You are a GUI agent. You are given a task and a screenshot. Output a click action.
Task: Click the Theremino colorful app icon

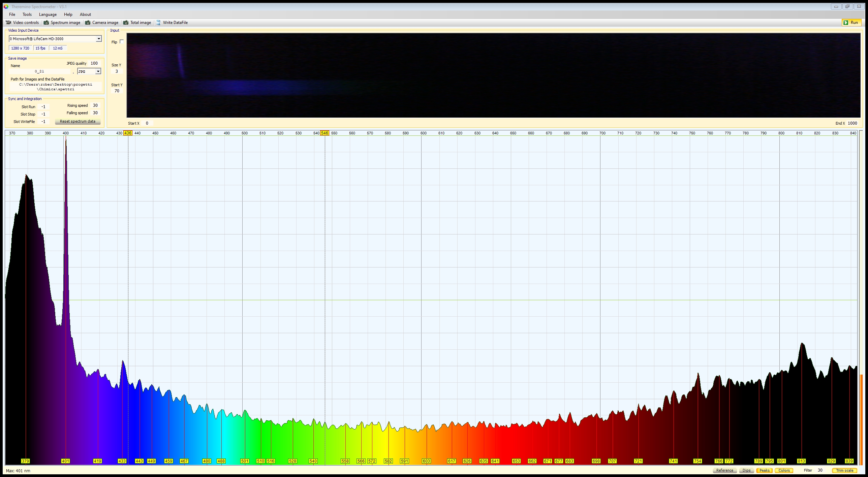click(6, 6)
